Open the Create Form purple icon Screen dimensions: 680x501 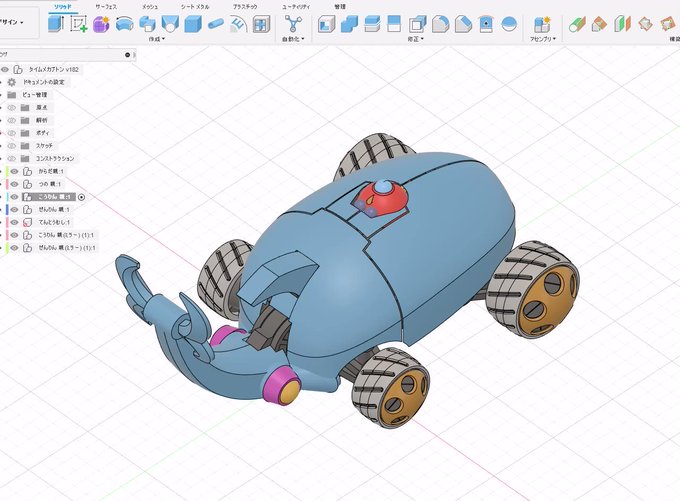coord(101,24)
